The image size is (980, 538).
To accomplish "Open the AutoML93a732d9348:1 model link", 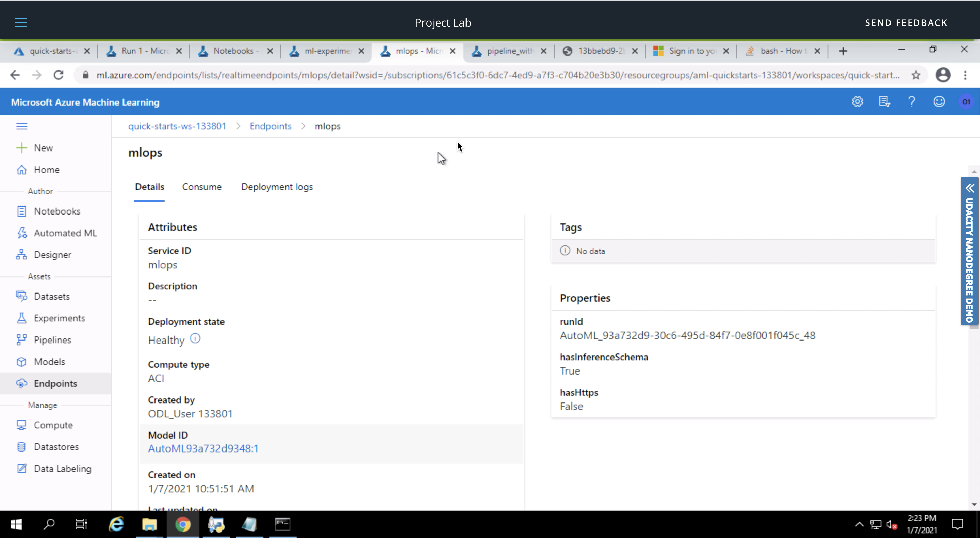I will click(203, 448).
